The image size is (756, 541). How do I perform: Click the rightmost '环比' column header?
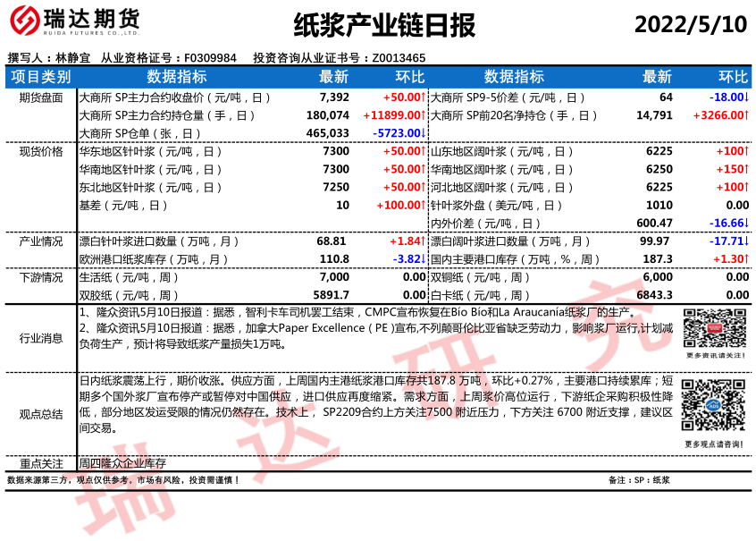[x=734, y=77]
